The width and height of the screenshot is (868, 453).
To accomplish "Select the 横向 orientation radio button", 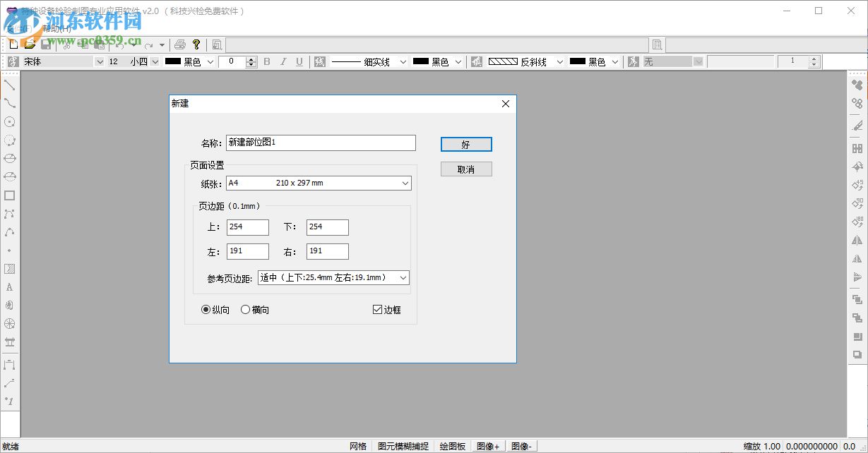I will pos(245,309).
